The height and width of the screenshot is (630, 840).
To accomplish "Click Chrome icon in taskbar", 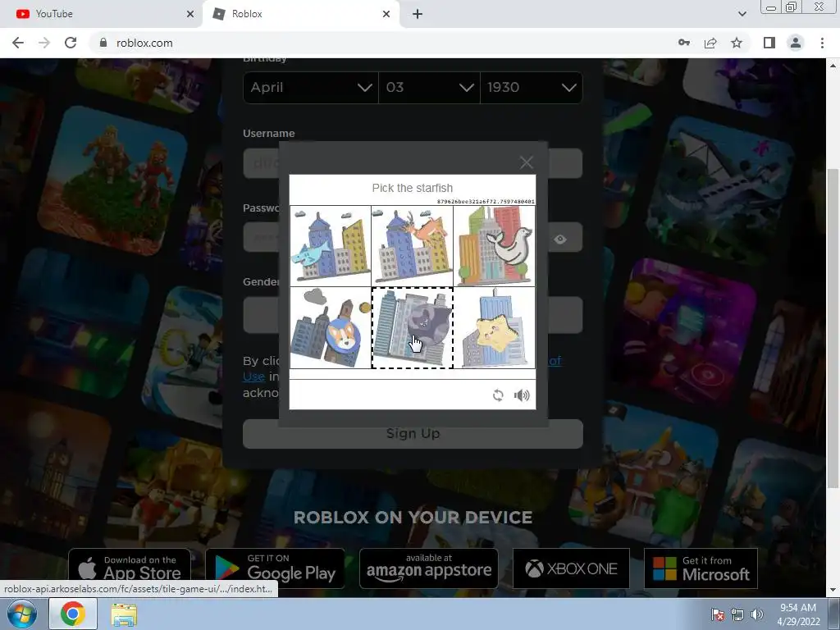I will point(73,614).
